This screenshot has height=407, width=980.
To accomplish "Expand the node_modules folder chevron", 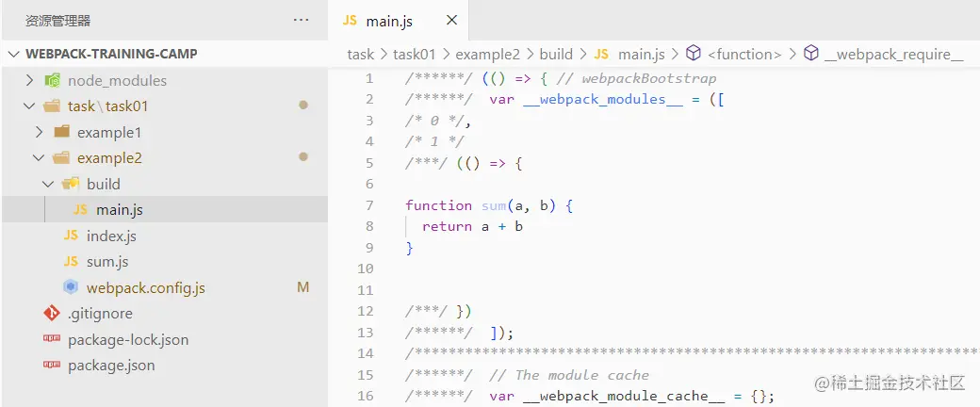I will [29, 81].
